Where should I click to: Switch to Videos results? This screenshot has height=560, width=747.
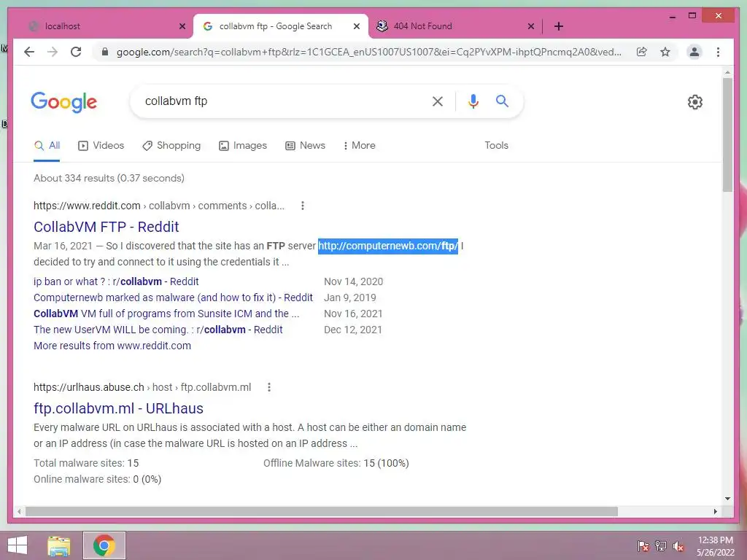[101, 146]
